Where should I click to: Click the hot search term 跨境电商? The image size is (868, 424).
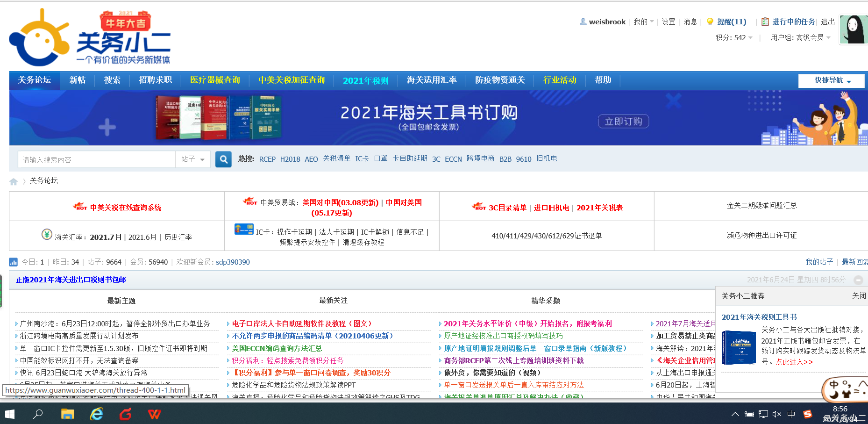[480, 158]
